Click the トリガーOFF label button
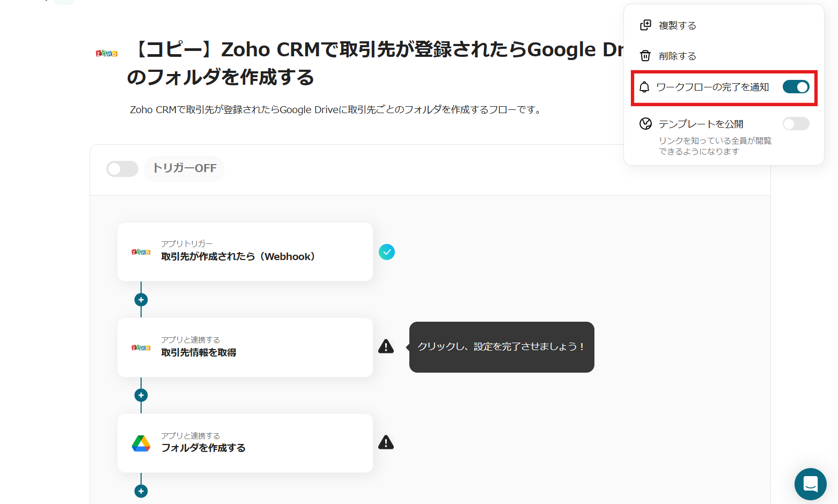This screenshot has height=504, width=838. click(x=185, y=168)
